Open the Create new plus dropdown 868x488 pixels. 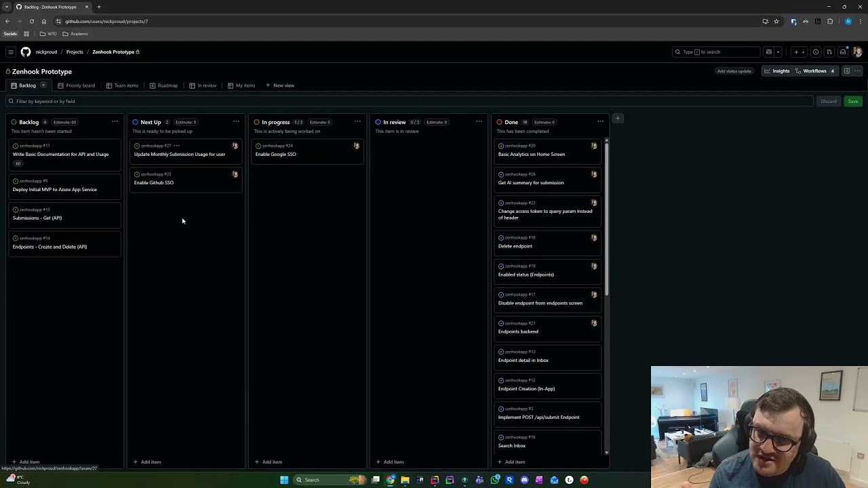coord(799,52)
